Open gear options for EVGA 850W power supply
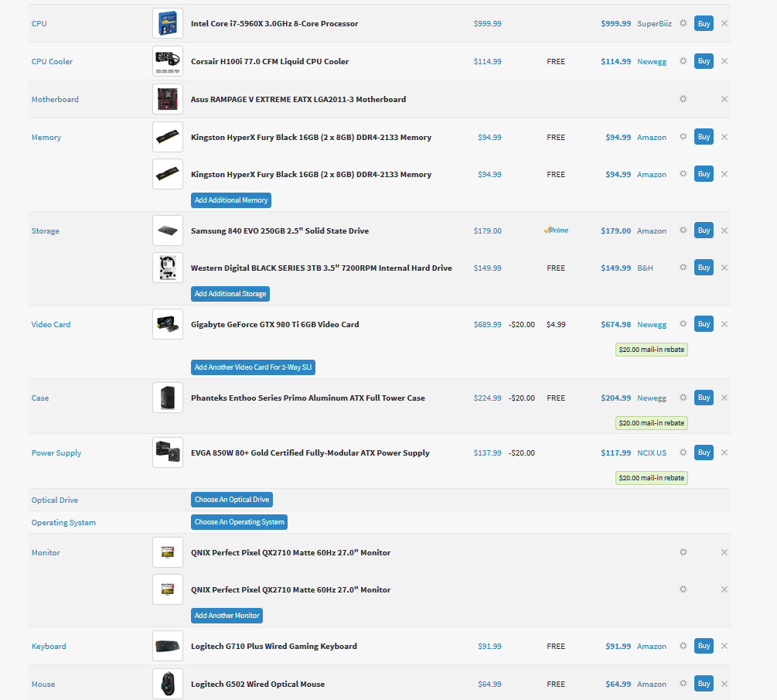The image size is (777, 700). [x=683, y=452]
